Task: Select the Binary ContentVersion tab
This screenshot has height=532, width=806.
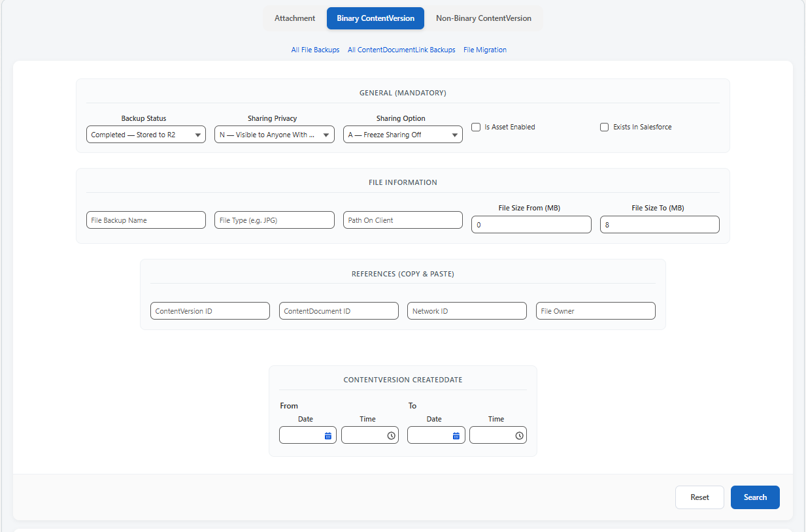Action: (x=375, y=18)
